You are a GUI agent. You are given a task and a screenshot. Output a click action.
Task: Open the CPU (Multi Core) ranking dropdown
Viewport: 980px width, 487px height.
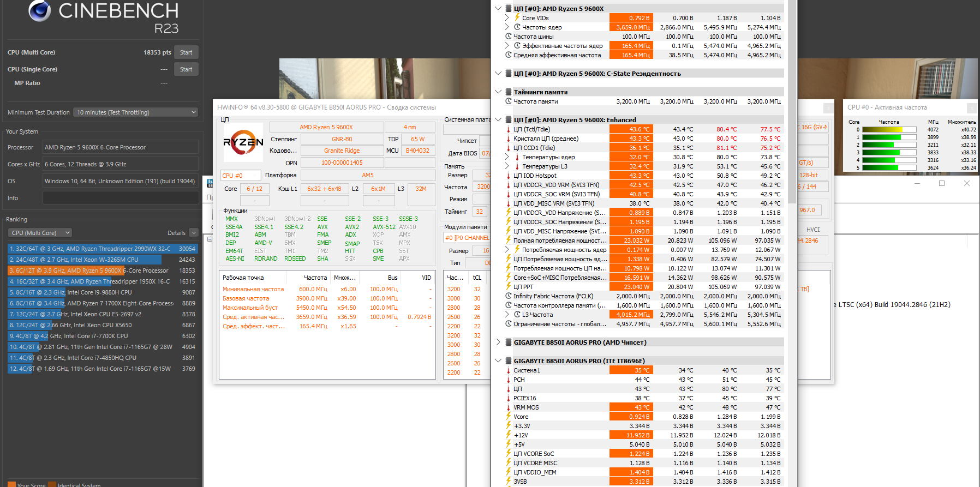click(40, 233)
